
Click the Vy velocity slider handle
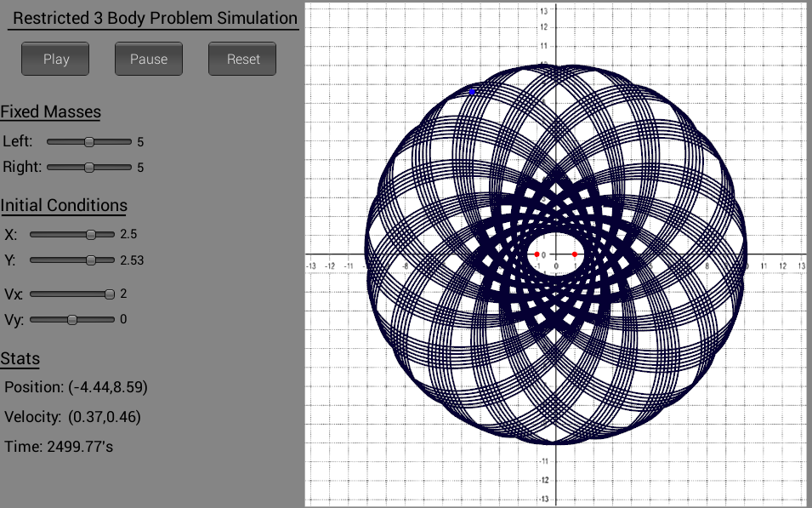[72, 320]
